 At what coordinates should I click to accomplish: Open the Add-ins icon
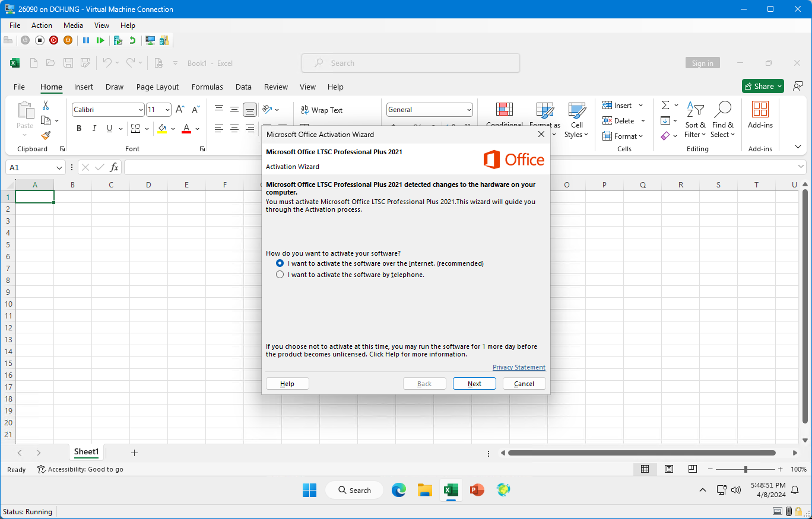coord(760,110)
